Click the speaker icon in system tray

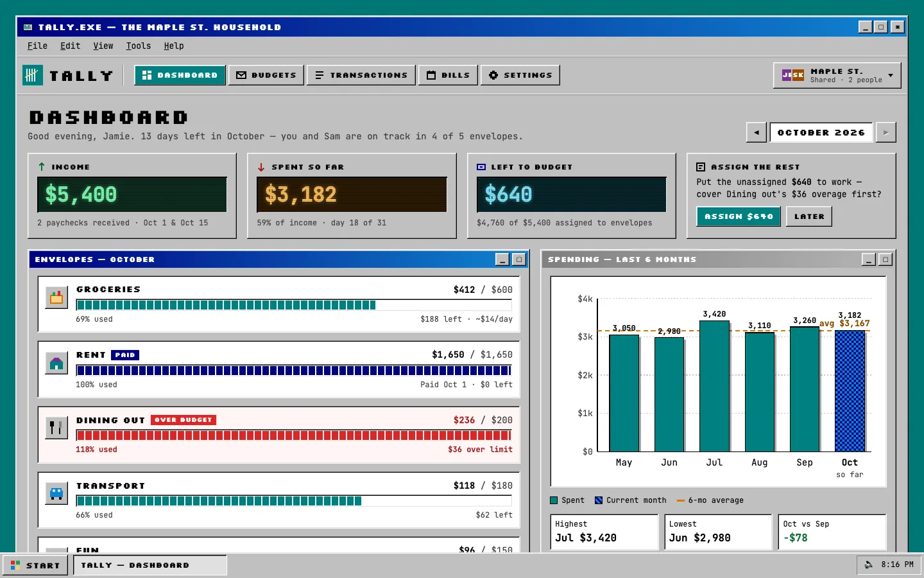coord(869,565)
